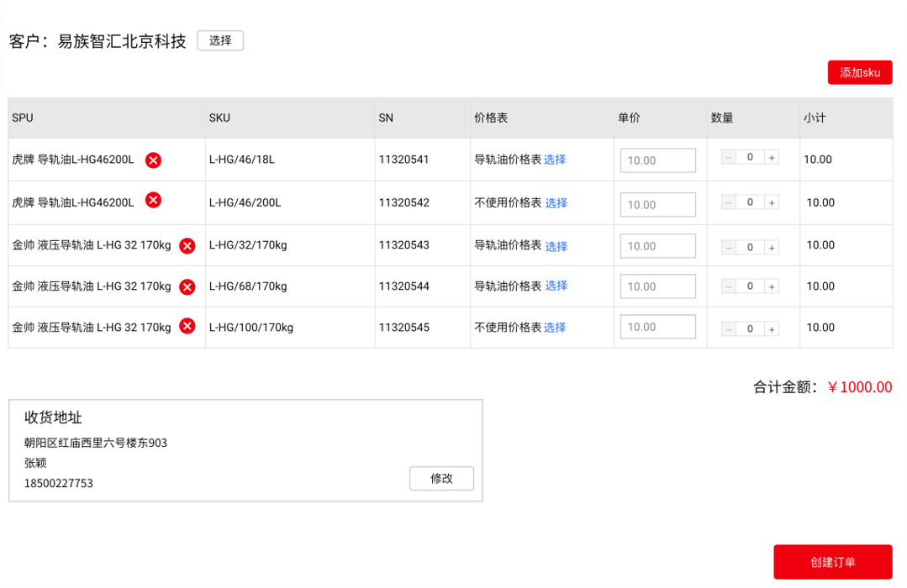Click 选择 button next to customer name

pyautogui.click(x=220, y=40)
